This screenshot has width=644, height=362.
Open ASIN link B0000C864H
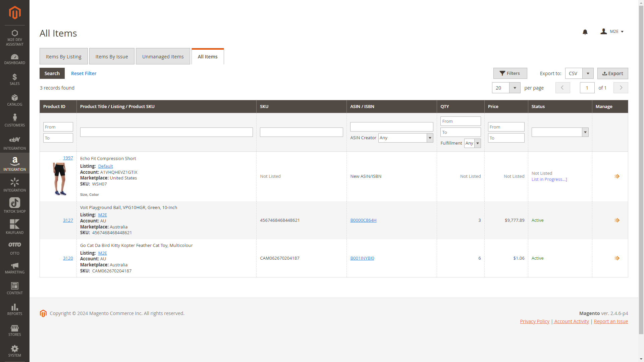(x=363, y=220)
